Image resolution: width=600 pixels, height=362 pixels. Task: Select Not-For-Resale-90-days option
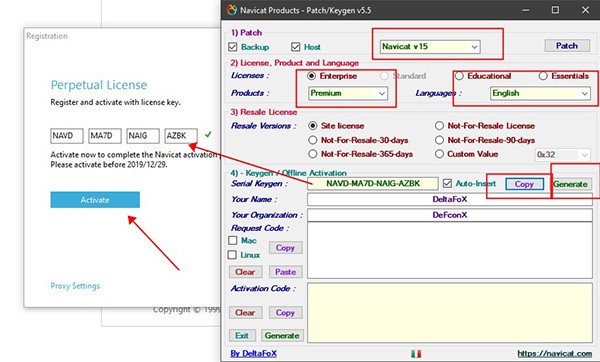pos(439,140)
